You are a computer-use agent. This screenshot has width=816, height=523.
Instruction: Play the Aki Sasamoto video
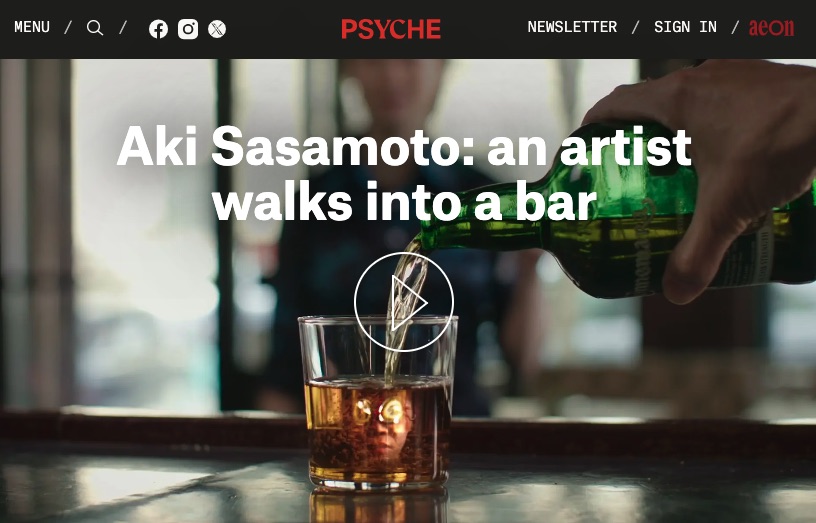404,302
